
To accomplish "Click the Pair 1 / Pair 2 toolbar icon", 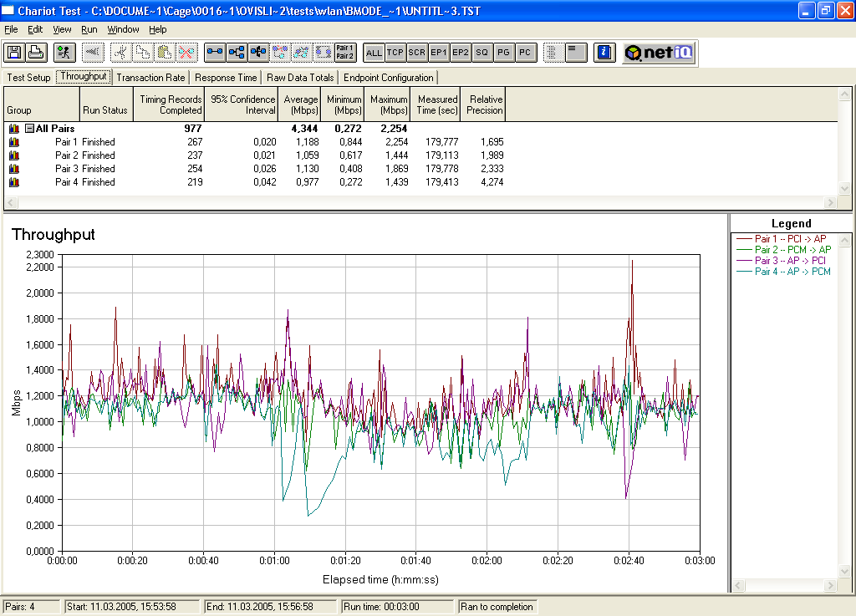I will pos(344,53).
